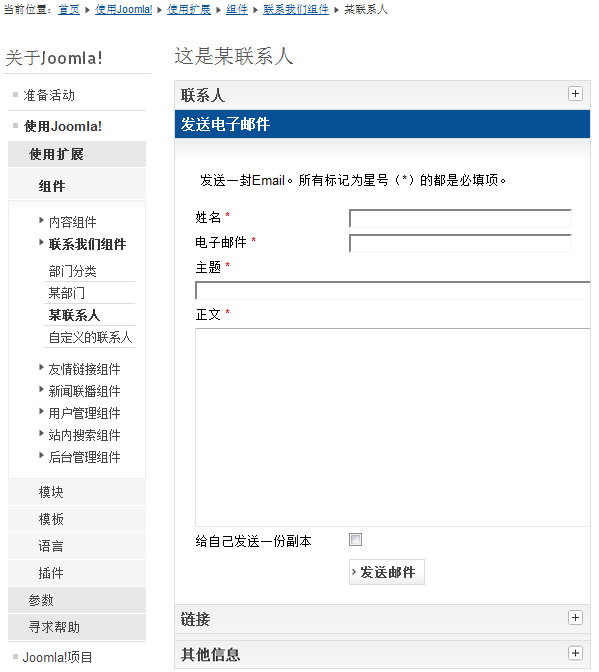Expand 友情链接组件 menu item
The height and width of the screenshot is (672, 599).
[x=84, y=369]
